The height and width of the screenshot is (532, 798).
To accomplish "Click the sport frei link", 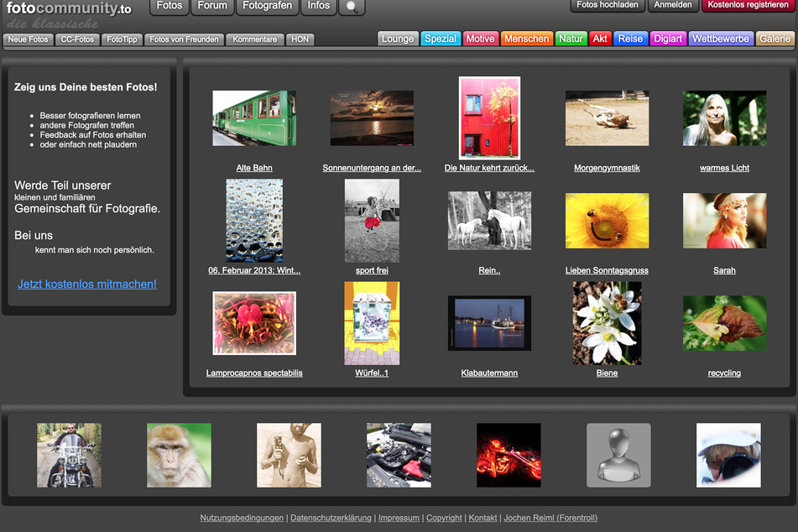I will 372,270.
